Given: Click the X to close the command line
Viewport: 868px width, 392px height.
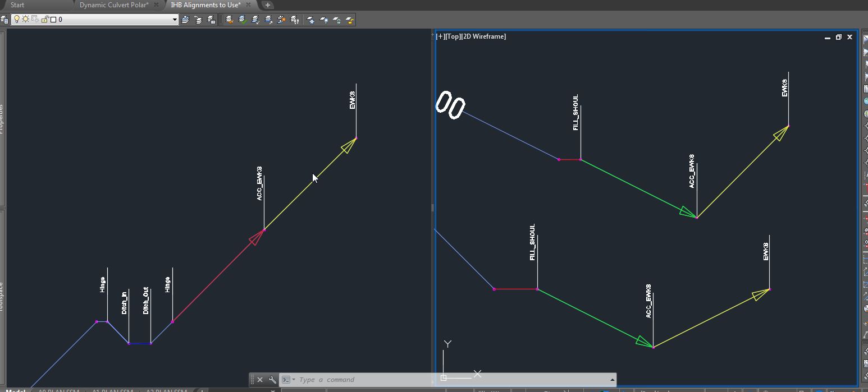Looking at the screenshot, I should point(260,380).
